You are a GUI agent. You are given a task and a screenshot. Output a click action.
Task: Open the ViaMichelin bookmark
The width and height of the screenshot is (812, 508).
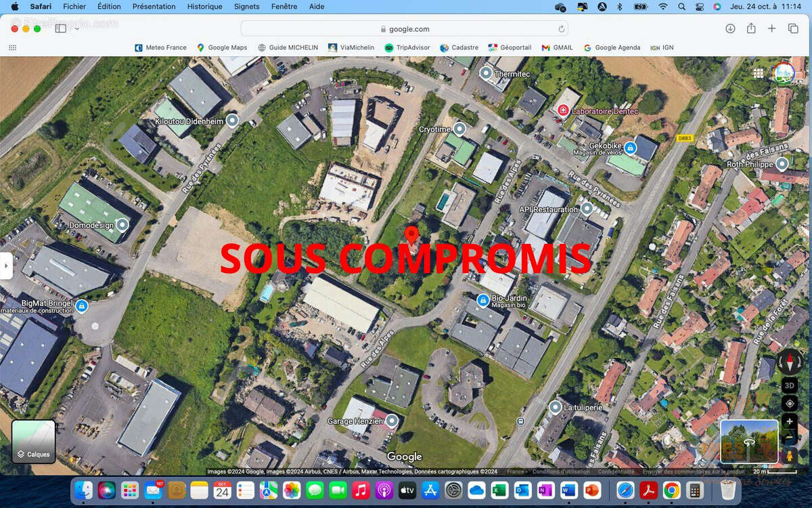351,47
